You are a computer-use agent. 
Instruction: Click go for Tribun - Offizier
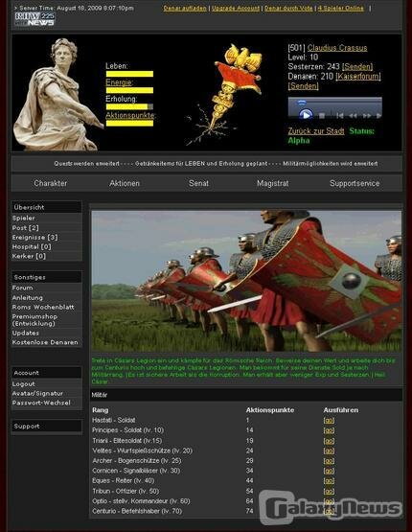[x=329, y=491]
